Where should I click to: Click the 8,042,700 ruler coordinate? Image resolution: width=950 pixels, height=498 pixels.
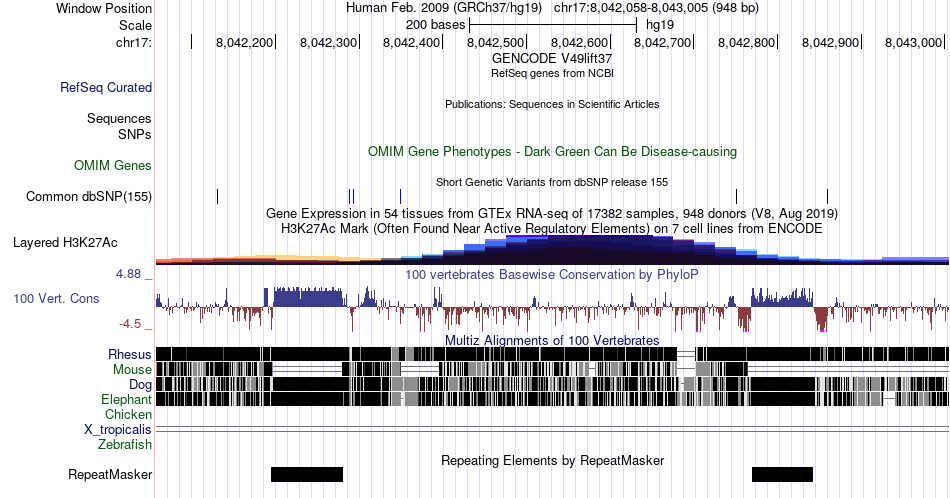(x=663, y=42)
